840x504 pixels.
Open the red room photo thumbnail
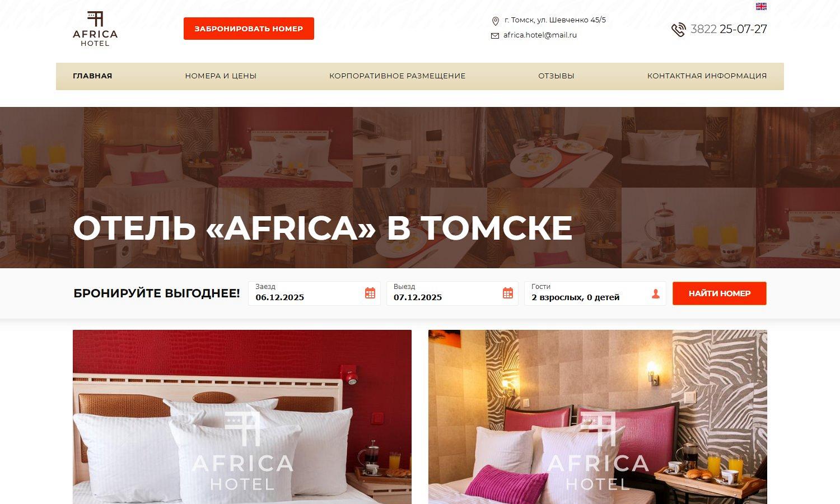pos(242,417)
